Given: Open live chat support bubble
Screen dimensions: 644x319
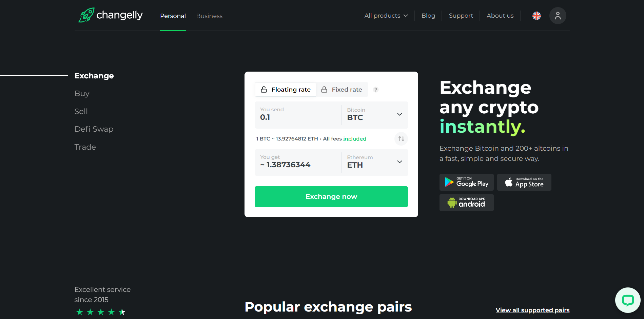Looking at the screenshot, I should coord(628,300).
